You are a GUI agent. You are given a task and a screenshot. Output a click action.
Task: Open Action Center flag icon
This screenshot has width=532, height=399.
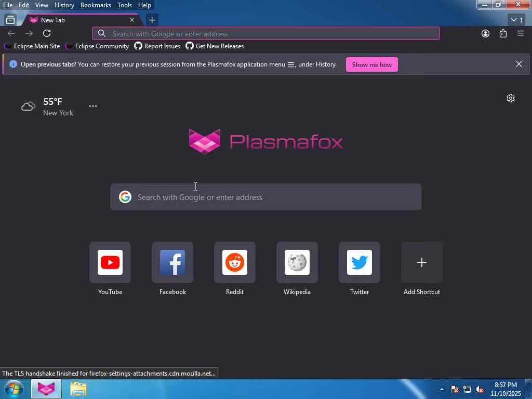pyautogui.click(x=455, y=389)
